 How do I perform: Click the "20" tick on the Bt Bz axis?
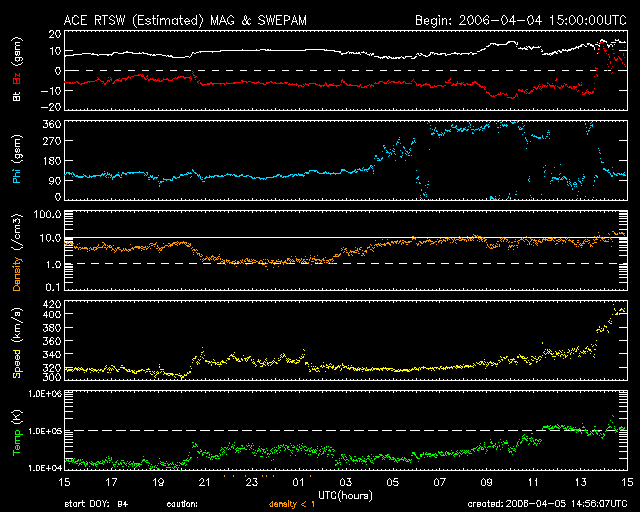[x=55, y=34]
